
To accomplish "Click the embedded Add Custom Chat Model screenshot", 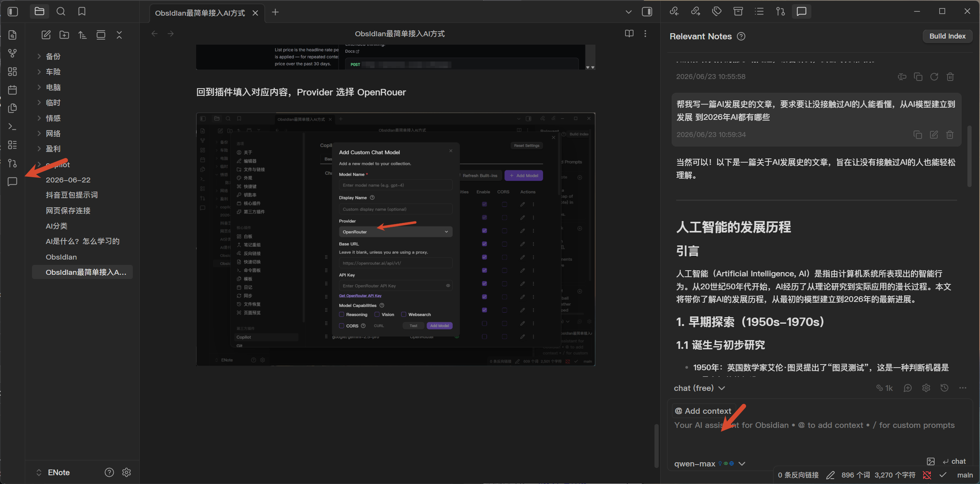I will (x=395, y=239).
